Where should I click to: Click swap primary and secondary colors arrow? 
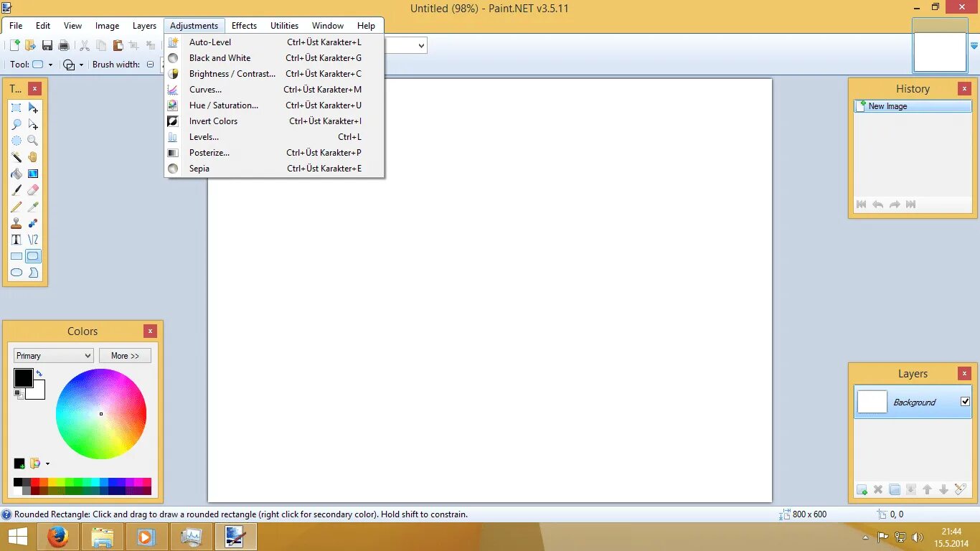point(39,374)
